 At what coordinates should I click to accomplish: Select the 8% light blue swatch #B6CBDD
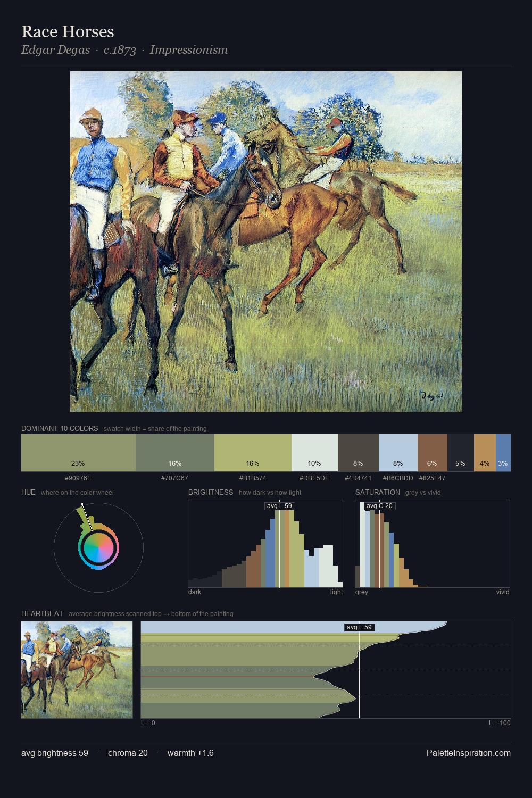pyautogui.click(x=398, y=453)
